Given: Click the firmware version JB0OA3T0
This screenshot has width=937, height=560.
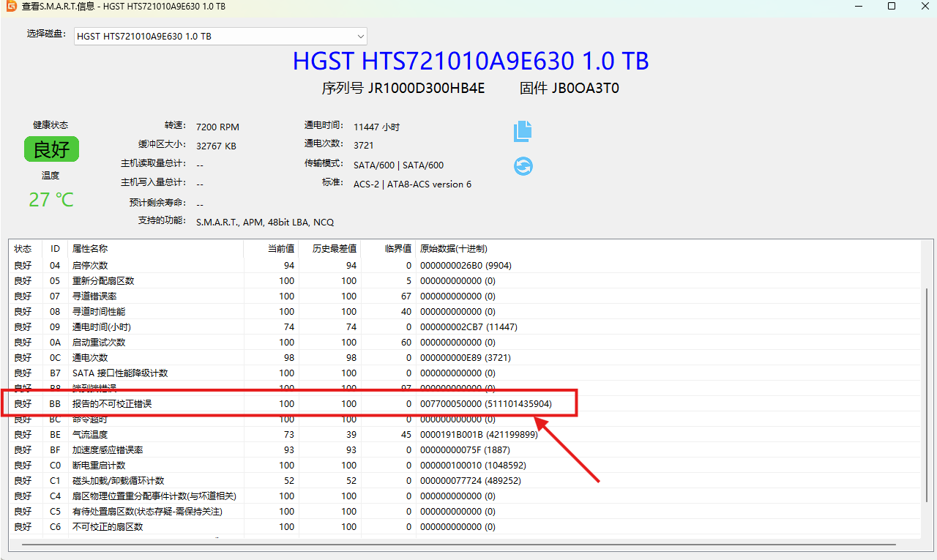Looking at the screenshot, I should pyautogui.click(x=586, y=89).
